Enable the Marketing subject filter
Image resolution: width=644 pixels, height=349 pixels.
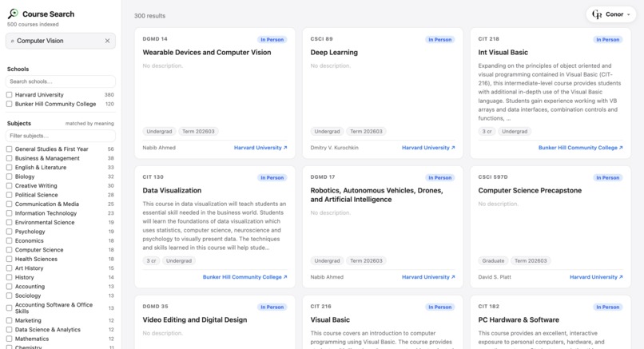click(9, 320)
